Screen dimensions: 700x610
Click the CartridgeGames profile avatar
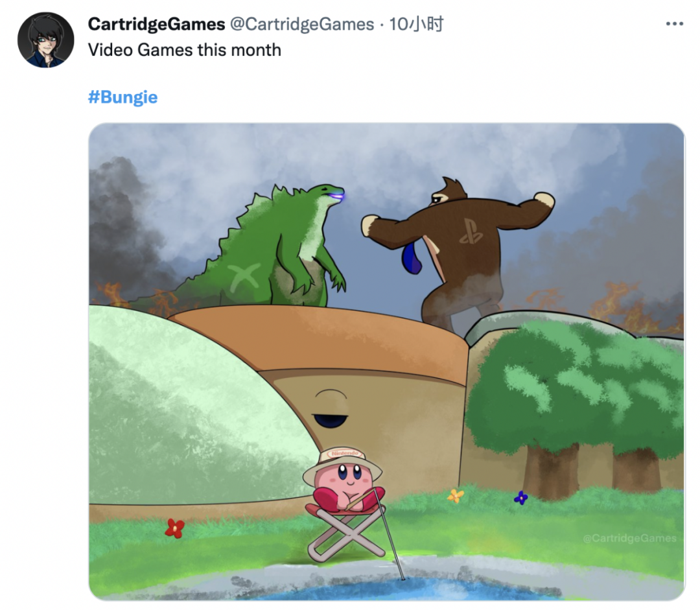(x=45, y=40)
